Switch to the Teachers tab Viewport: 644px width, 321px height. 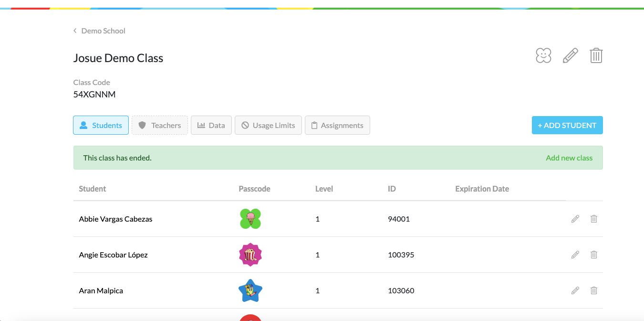point(159,125)
